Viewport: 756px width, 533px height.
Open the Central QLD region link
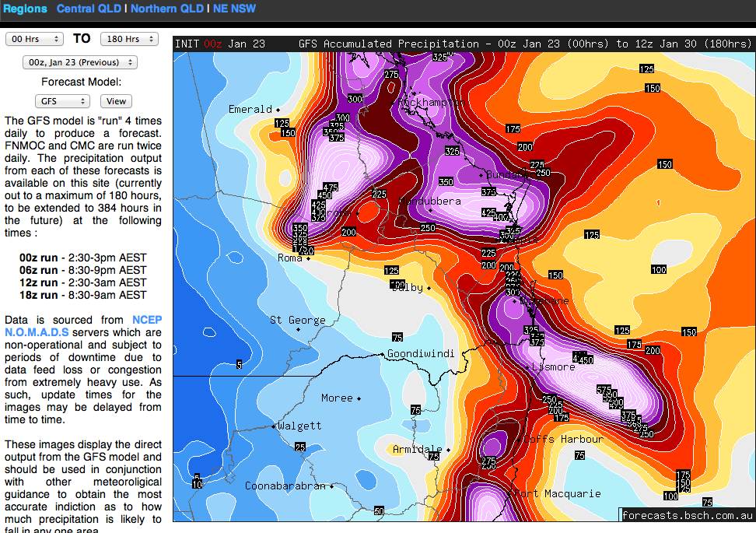pos(89,9)
